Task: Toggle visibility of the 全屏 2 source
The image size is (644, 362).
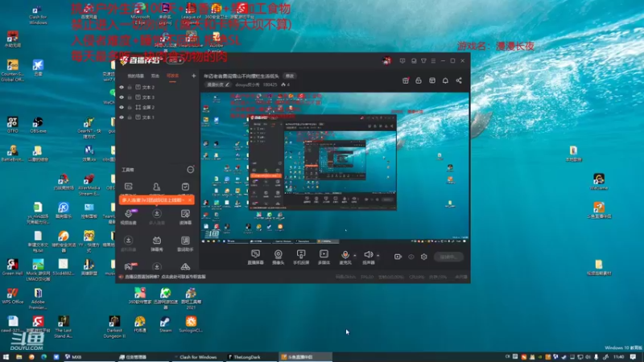Action: click(122, 107)
